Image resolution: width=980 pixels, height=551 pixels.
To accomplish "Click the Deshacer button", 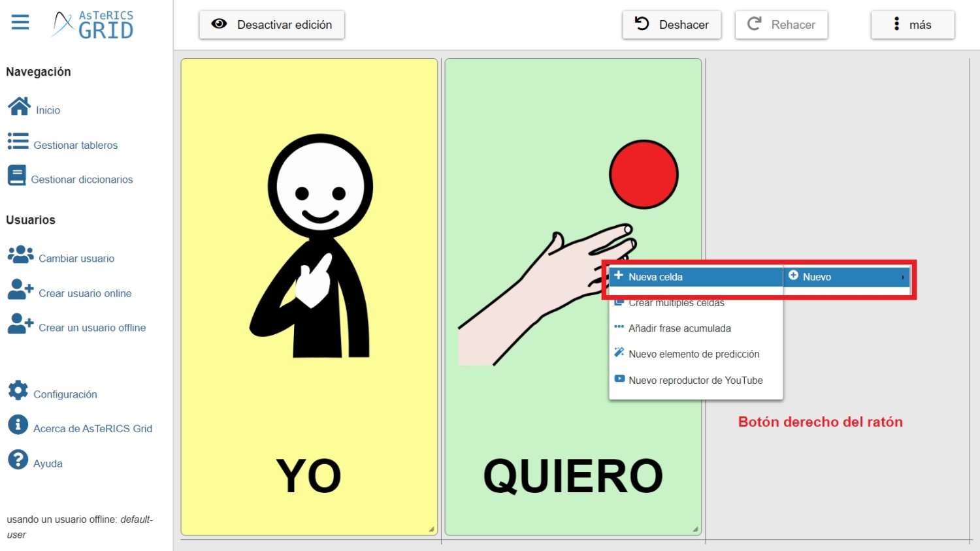I will (x=672, y=24).
